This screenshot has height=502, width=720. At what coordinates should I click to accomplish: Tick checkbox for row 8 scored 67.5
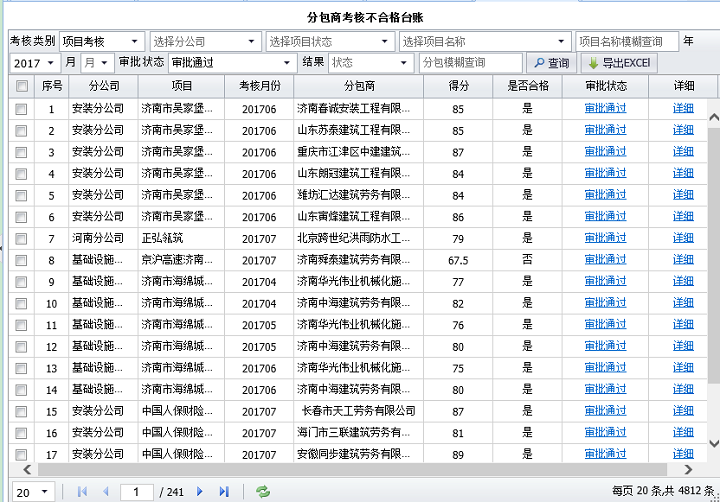click(x=21, y=260)
